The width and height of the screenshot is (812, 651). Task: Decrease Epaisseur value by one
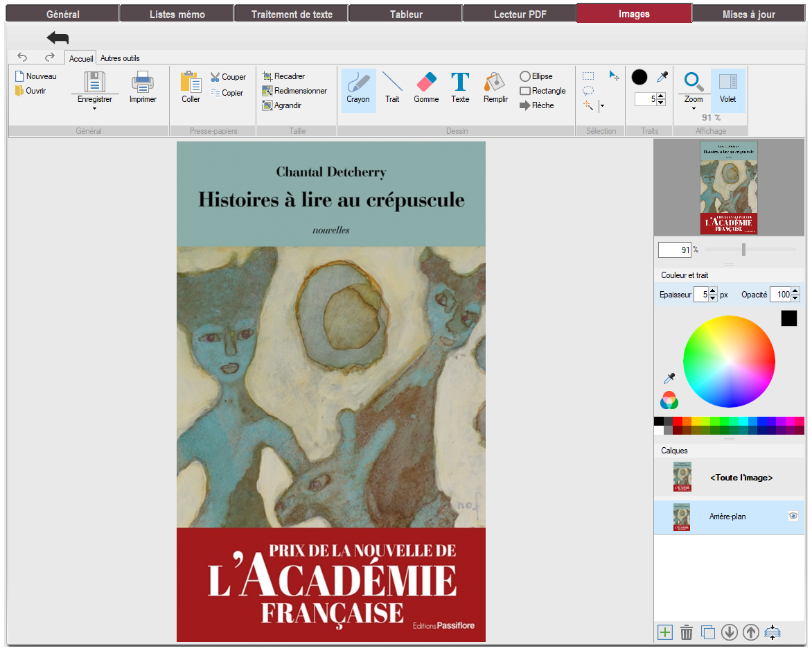point(713,298)
